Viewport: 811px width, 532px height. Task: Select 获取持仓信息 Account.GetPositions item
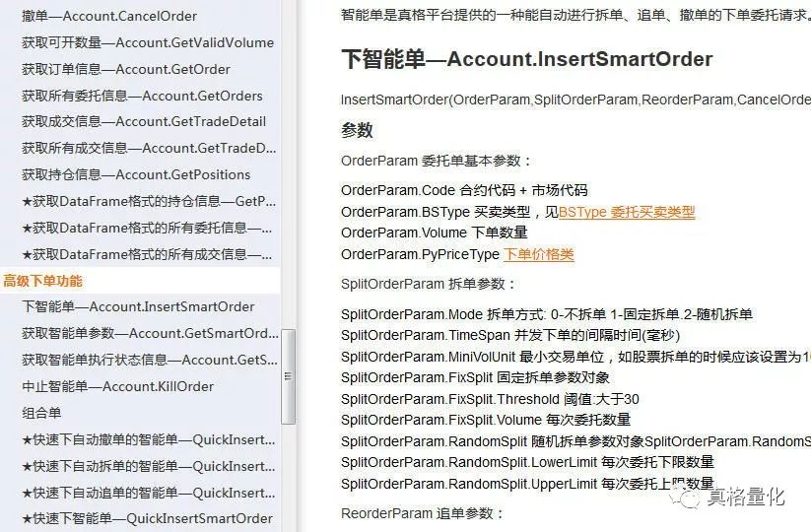tap(136, 174)
